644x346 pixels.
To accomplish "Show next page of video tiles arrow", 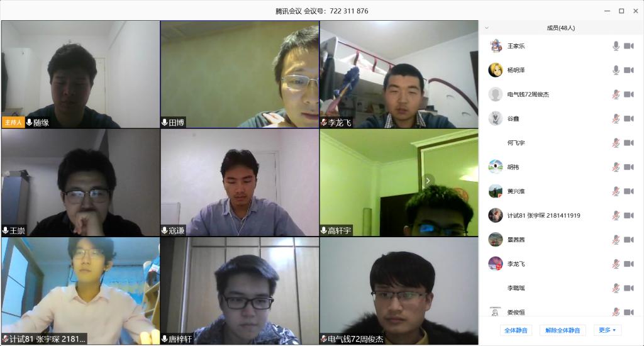I will pos(428,181).
